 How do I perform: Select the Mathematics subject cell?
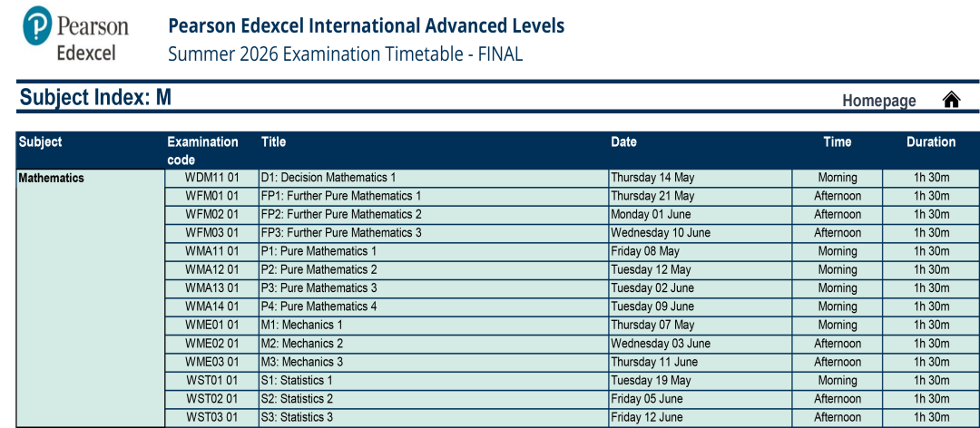click(x=52, y=179)
